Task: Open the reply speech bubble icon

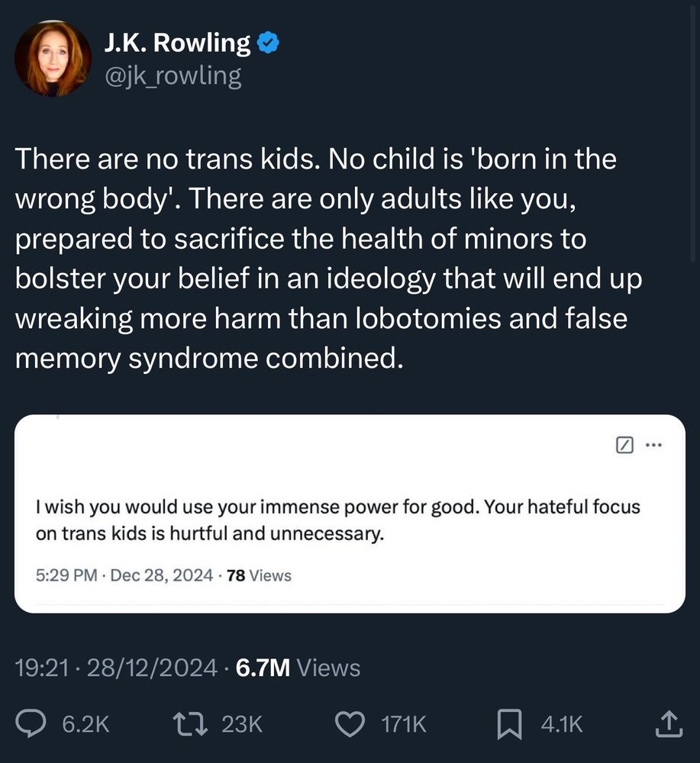Action: [x=31, y=723]
